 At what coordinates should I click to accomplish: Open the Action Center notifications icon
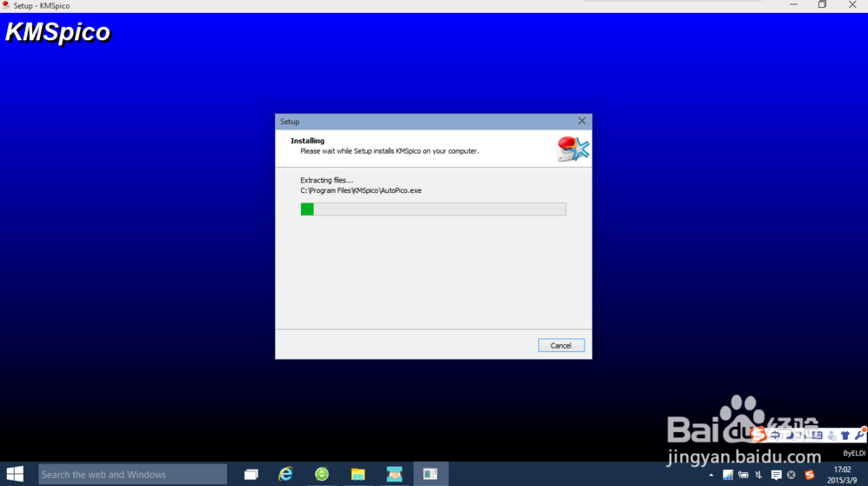776,476
